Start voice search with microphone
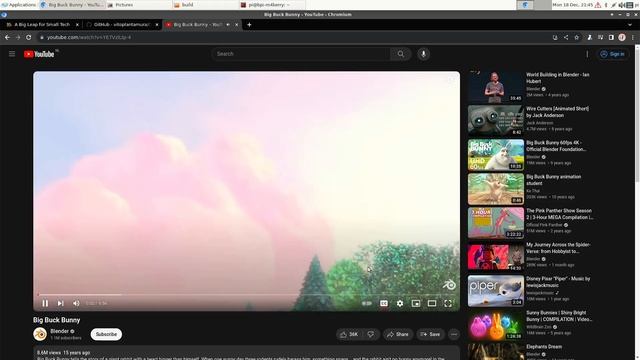Image resolution: width=640 pixels, height=360 pixels. 423,54
